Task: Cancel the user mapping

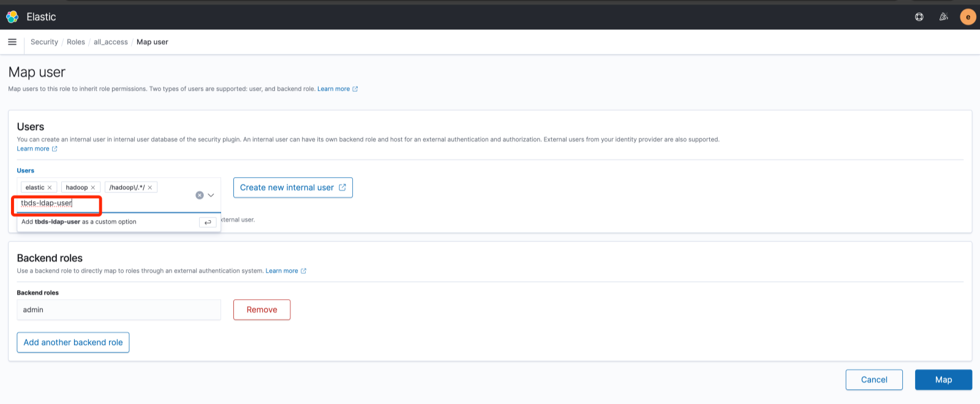Action: (x=873, y=379)
